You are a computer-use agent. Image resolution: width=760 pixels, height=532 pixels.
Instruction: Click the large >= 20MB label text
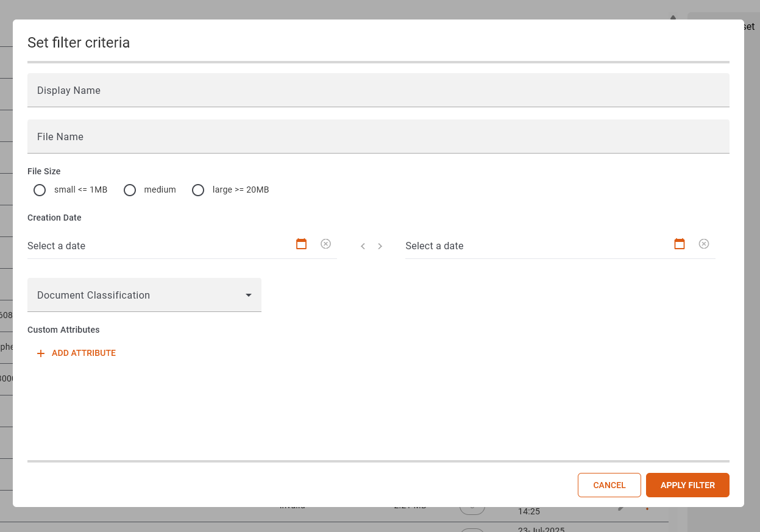241,190
